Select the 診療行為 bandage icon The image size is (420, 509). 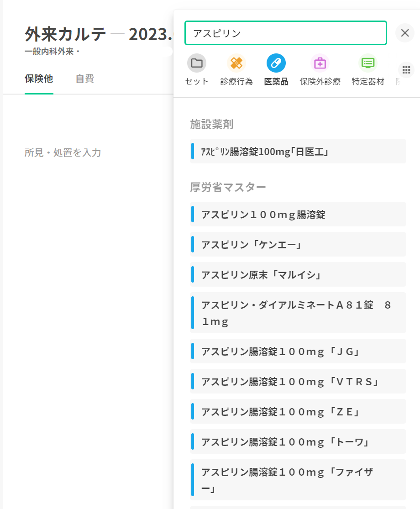pos(236,63)
